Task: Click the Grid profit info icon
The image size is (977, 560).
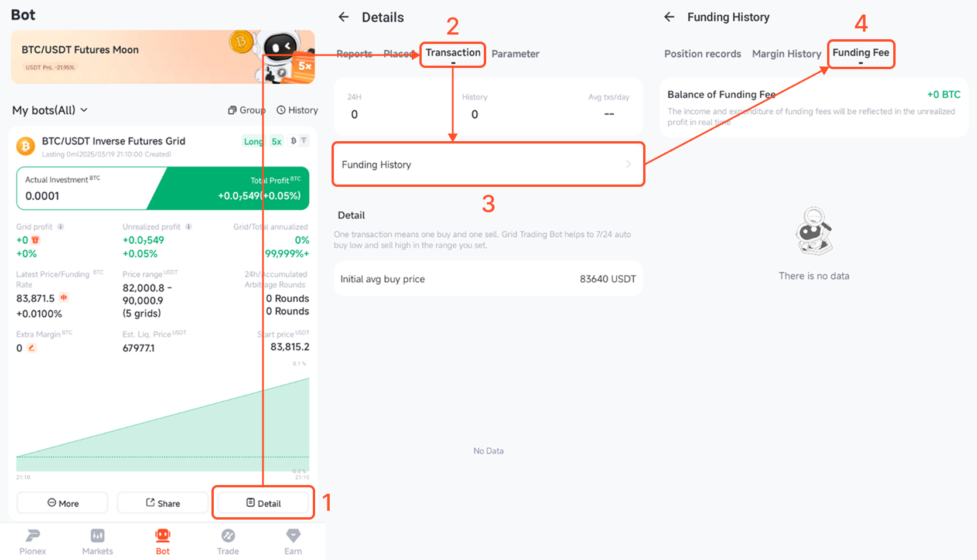Action: click(x=60, y=227)
